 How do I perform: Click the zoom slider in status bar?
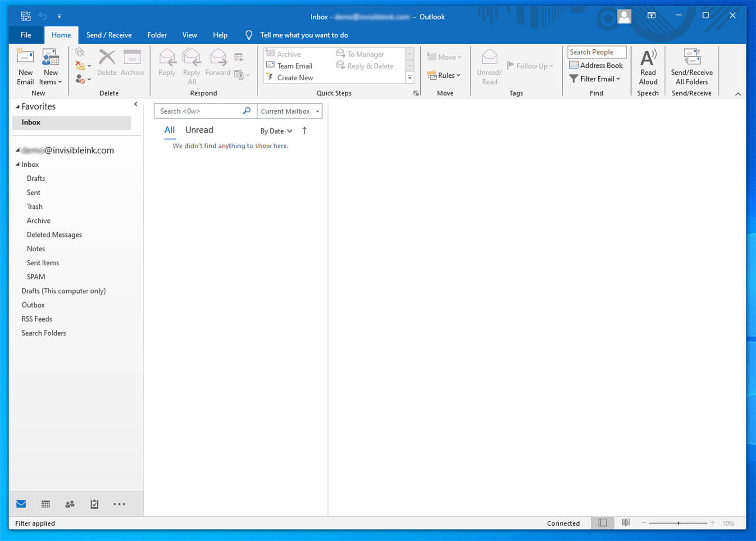pos(678,523)
